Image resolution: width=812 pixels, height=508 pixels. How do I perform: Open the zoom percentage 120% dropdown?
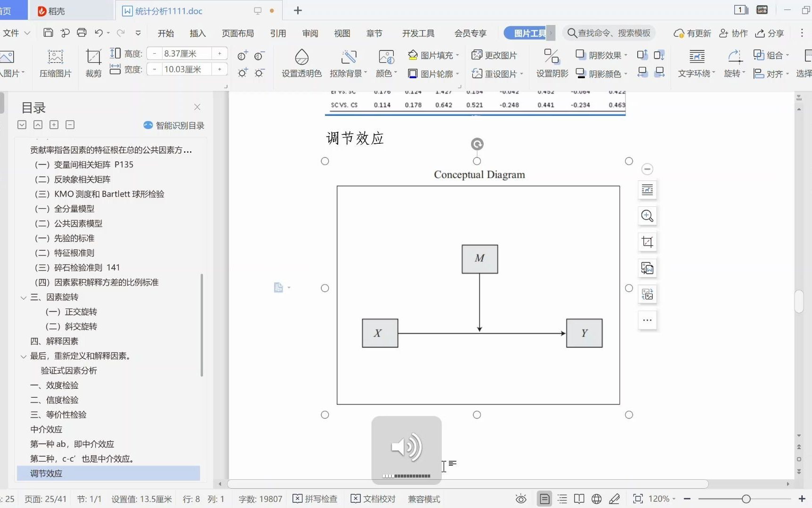[662, 499]
